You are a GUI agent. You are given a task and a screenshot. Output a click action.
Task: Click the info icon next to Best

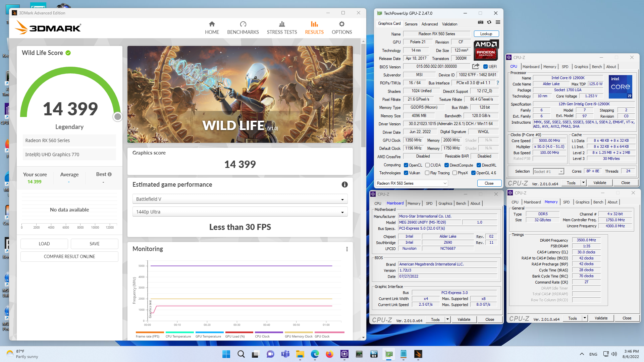coord(110,174)
